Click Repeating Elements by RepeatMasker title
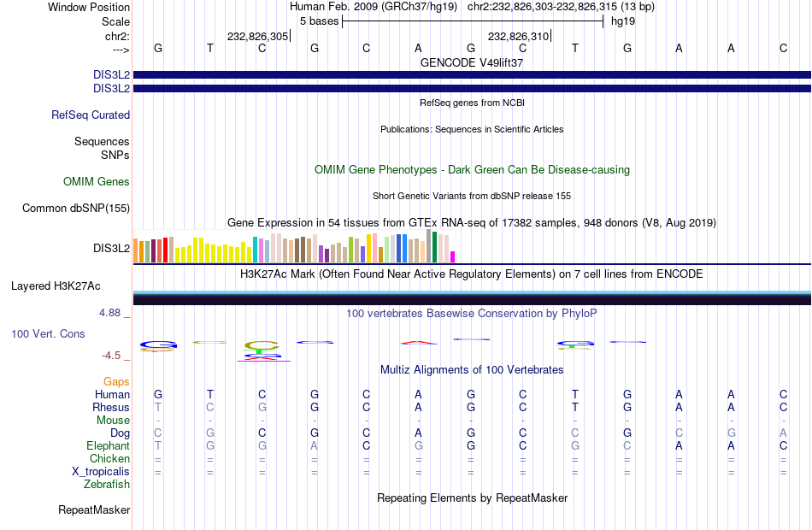 [x=472, y=498]
